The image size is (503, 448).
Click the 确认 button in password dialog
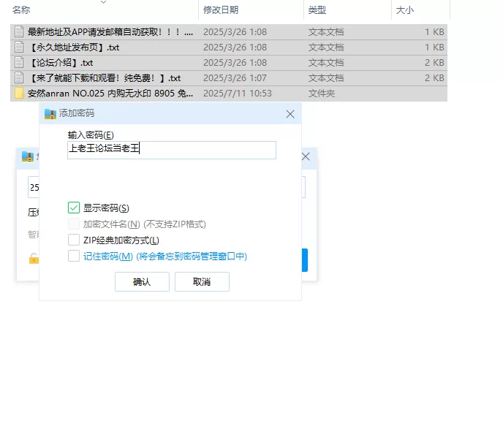point(142,281)
